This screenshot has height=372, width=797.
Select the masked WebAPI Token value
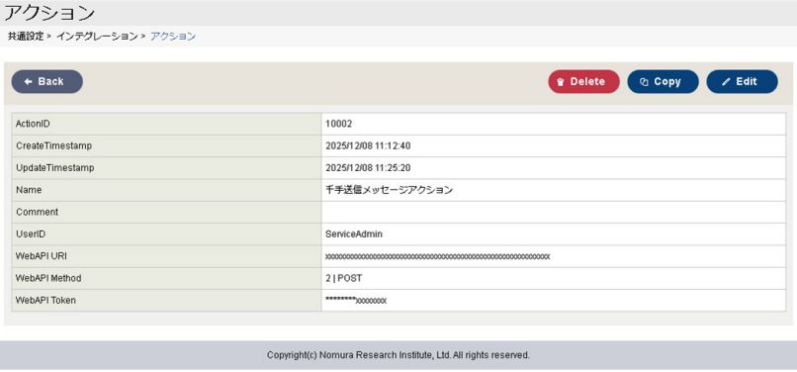356,301
